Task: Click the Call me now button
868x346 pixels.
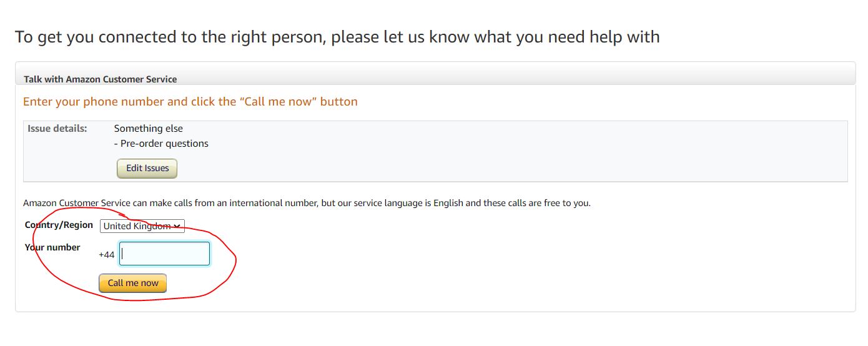Action: pos(133,283)
